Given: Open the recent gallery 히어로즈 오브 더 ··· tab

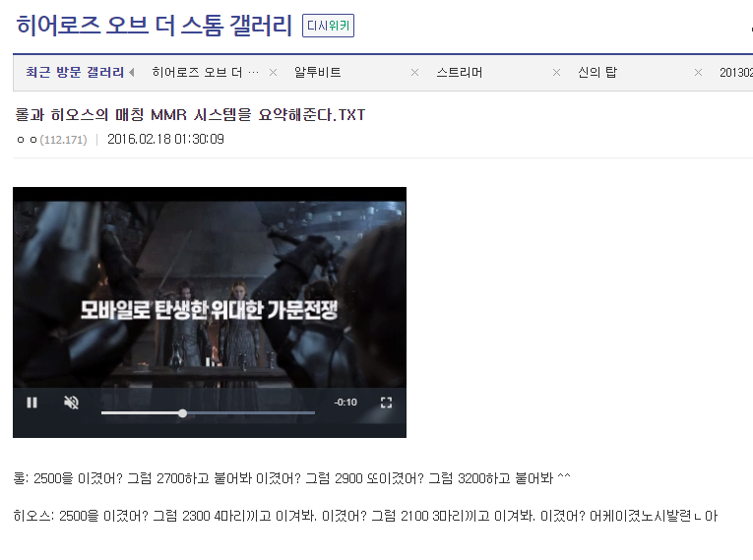Looking at the screenshot, I should pyautogui.click(x=206, y=73).
